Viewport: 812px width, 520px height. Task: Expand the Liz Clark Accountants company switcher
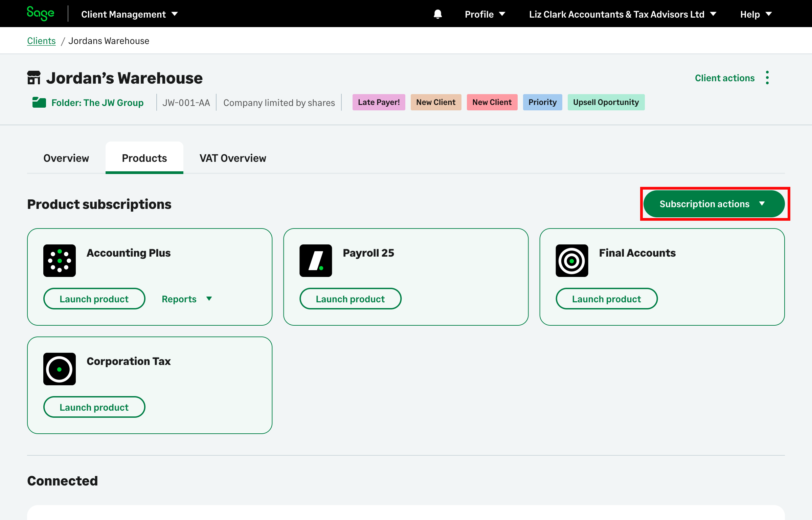point(622,14)
